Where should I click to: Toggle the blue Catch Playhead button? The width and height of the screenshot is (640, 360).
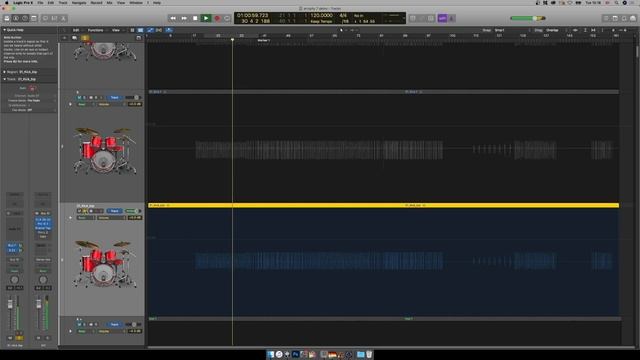coord(169,30)
